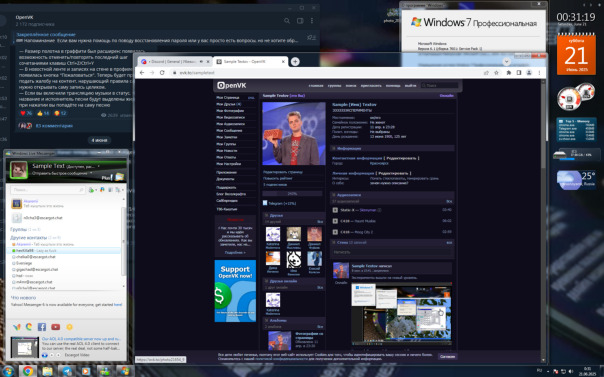Expand Chrome tab search chevron
The image size is (604, 377).
507,62
